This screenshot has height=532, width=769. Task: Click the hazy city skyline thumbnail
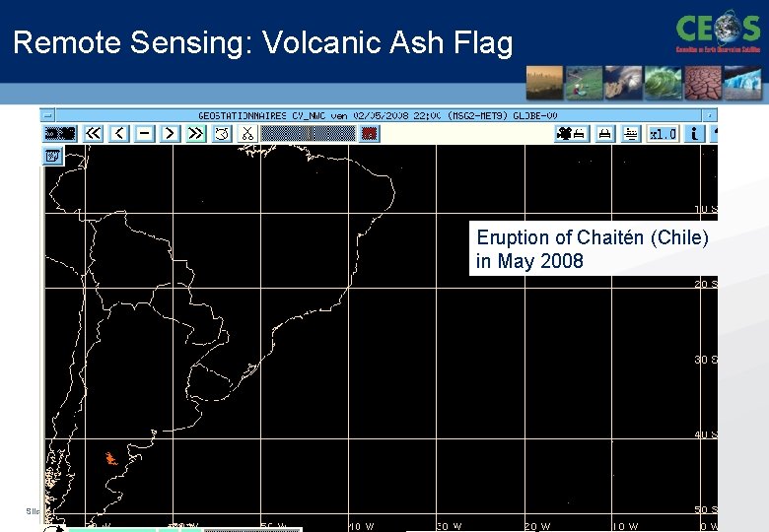click(544, 83)
